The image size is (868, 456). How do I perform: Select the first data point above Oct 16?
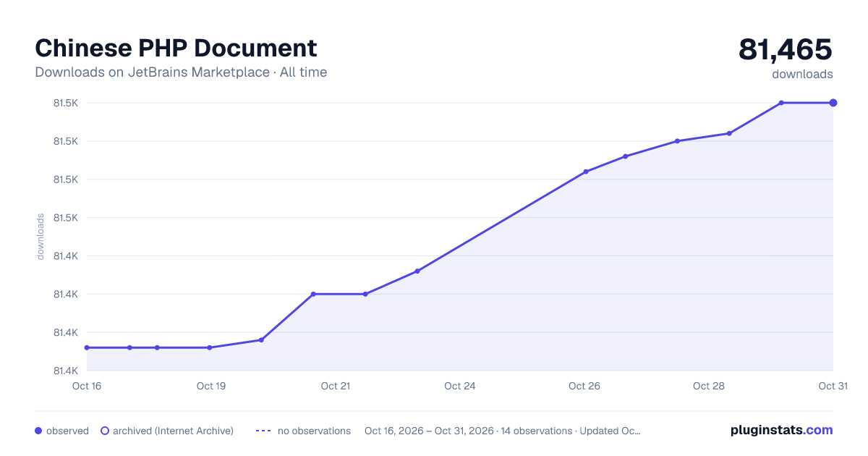click(x=87, y=347)
